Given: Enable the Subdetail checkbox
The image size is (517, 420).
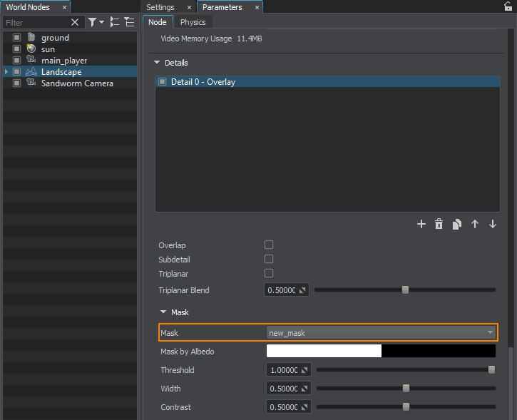Looking at the screenshot, I should tap(269, 259).
